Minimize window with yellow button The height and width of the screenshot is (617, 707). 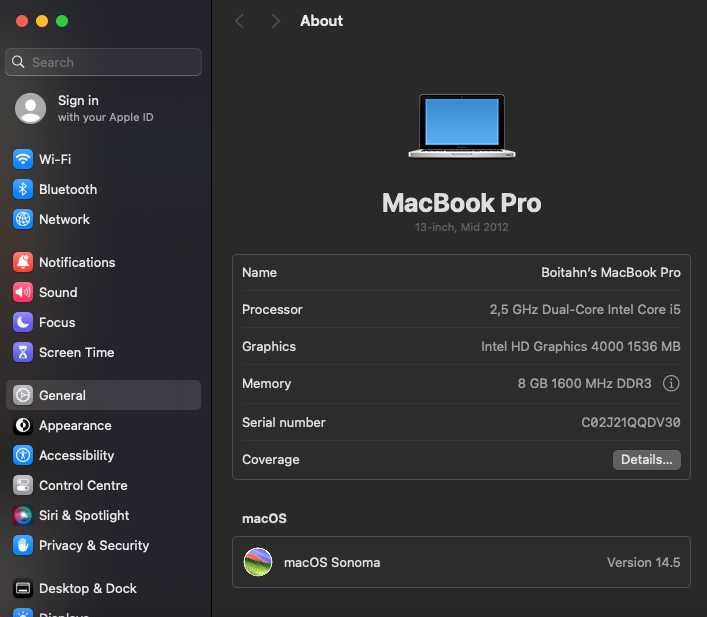pyautogui.click(x=42, y=21)
